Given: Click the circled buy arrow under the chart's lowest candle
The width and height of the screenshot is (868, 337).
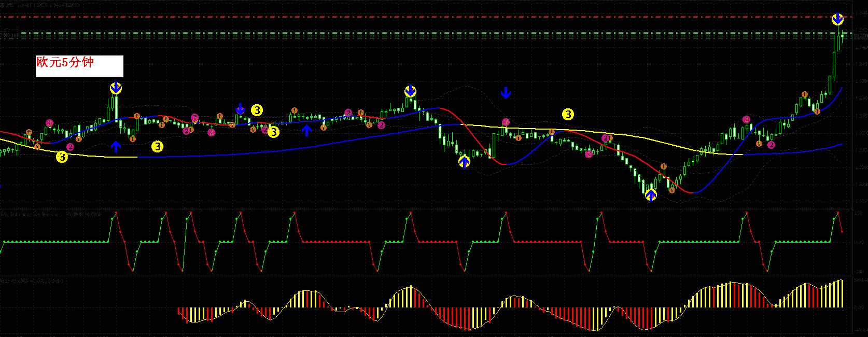Looking at the screenshot, I should coord(651,195).
